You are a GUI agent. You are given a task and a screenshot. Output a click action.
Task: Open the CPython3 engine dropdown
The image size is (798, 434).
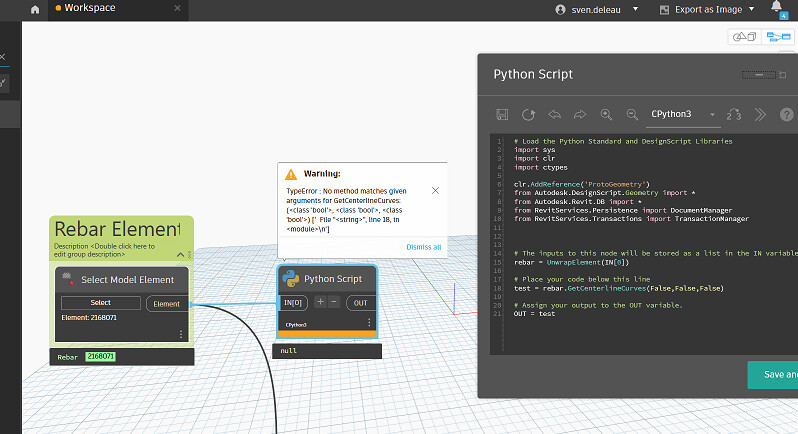(x=713, y=114)
